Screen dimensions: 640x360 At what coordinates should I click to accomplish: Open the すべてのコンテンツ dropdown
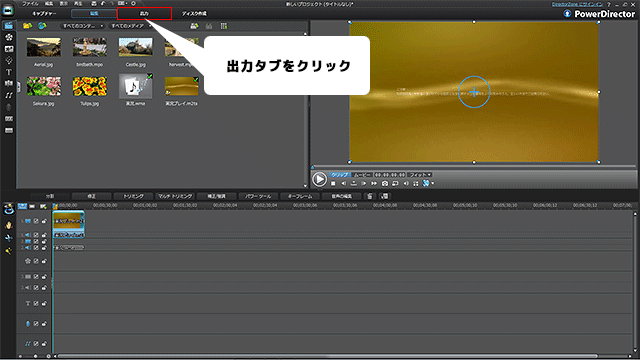(x=82, y=26)
